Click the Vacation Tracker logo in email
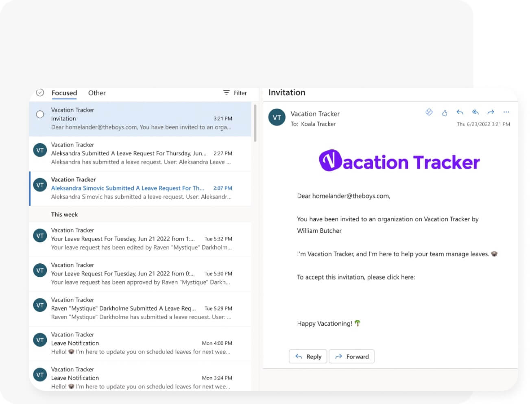532x407 pixels. point(399,161)
